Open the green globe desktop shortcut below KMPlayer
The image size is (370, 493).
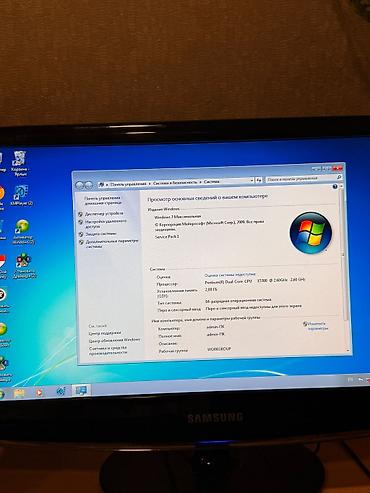(22, 232)
